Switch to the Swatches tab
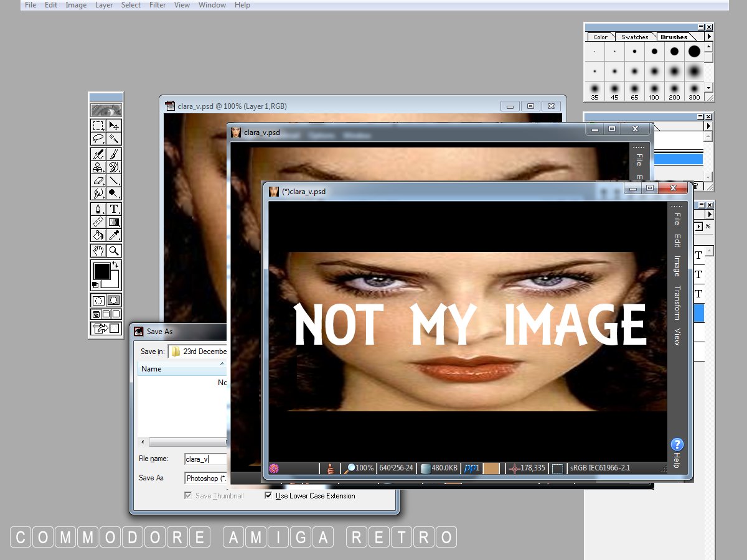The width and height of the screenshot is (747, 560). pos(634,37)
